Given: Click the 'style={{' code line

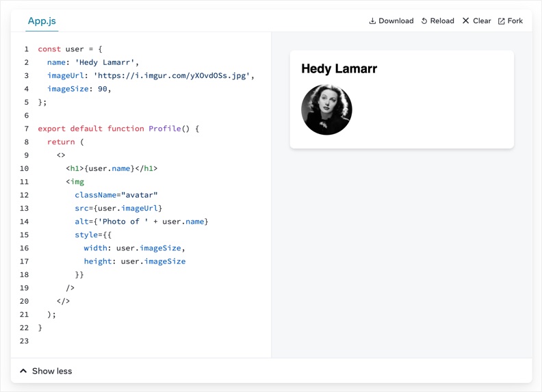Looking at the screenshot, I should coord(93,235).
